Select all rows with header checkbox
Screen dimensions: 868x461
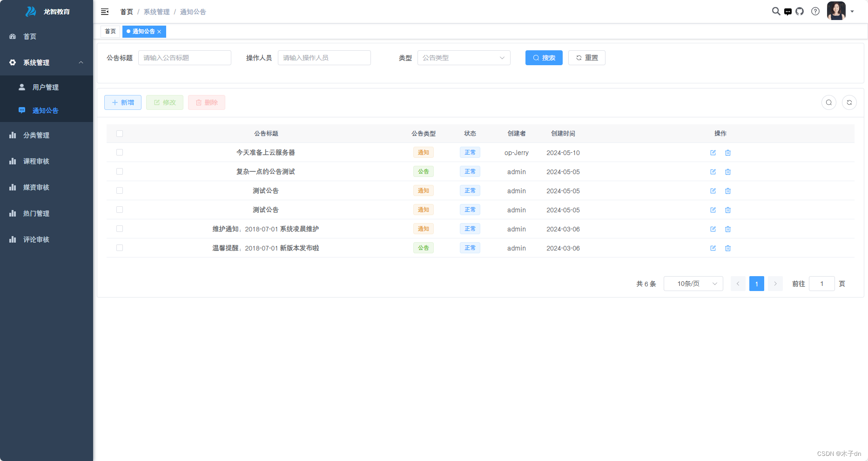click(x=120, y=134)
